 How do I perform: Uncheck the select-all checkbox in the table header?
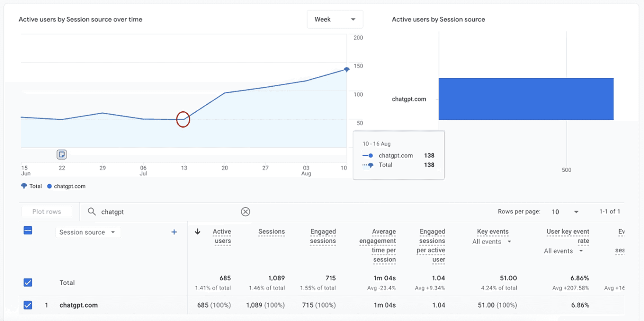point(28,230)
